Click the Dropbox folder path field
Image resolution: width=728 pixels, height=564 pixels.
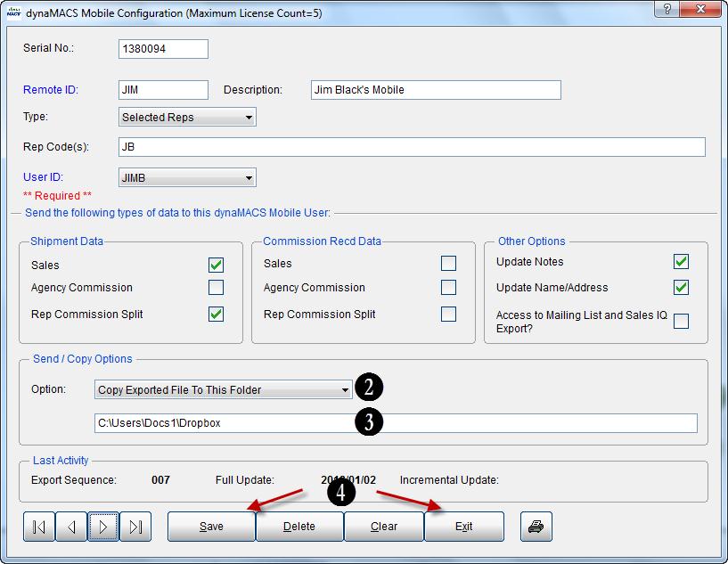396,423
